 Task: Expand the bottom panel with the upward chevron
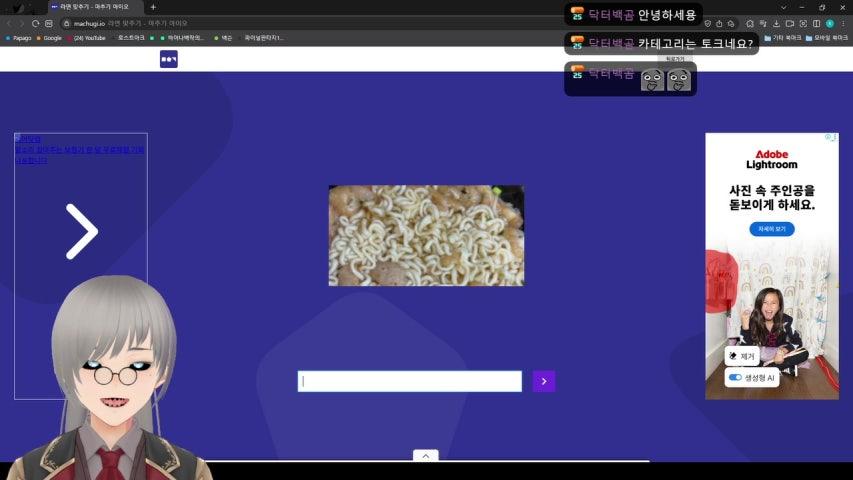click(x=425, y=456)
